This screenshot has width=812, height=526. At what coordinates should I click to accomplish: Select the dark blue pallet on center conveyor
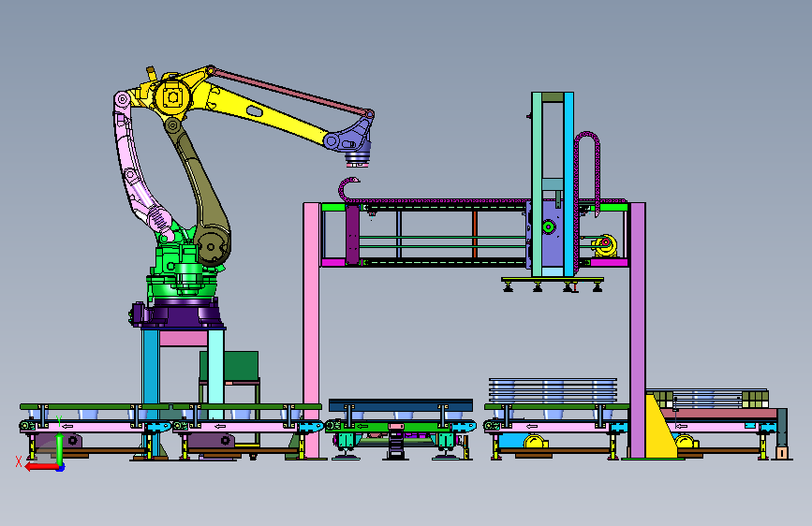pos(401,405)
